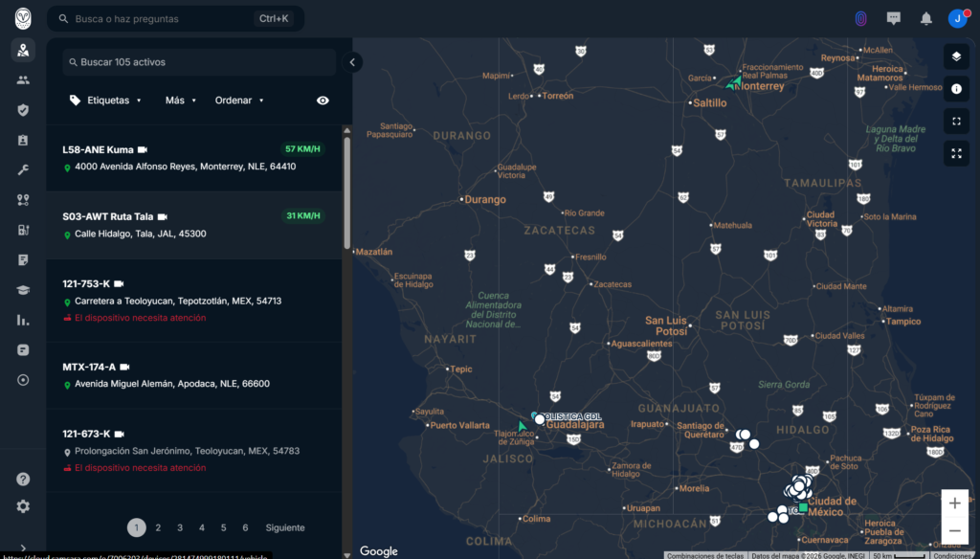Open the shield safety section in sidebar
The height and width of the screenshot is (559, 980).
[23, 110]
